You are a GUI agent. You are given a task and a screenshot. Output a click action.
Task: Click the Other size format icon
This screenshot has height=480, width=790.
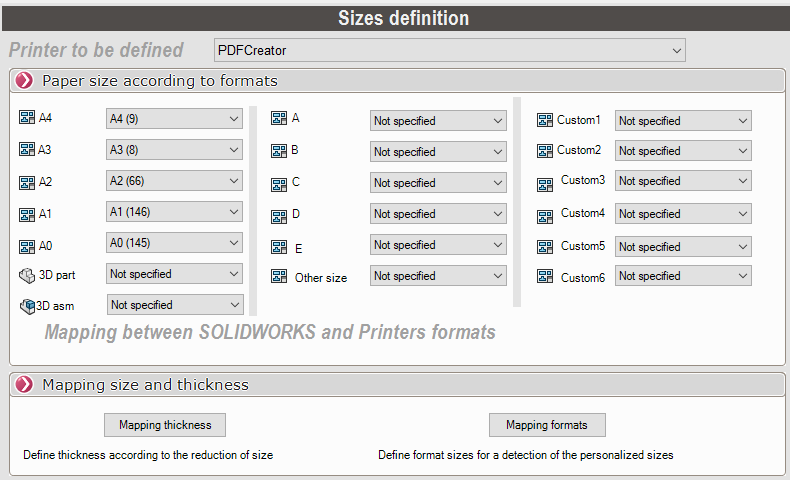pyautogui.click(x=279, y=276)
